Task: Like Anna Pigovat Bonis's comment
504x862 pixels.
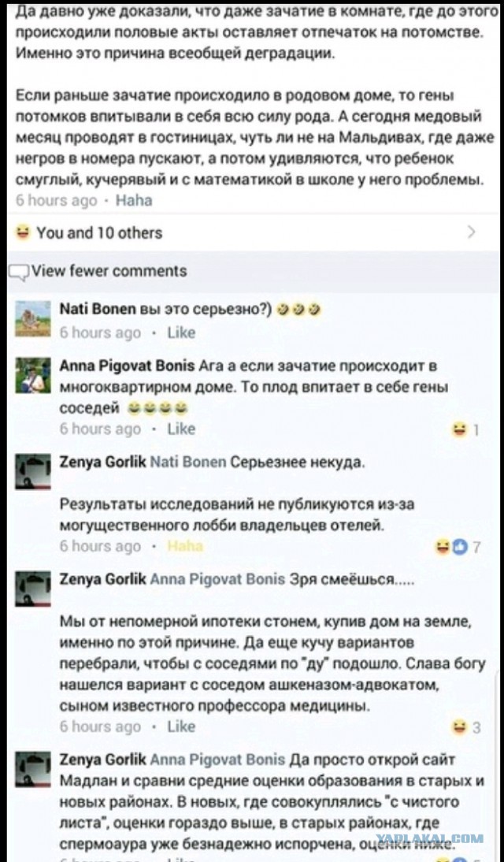Action: click(181, 429)
